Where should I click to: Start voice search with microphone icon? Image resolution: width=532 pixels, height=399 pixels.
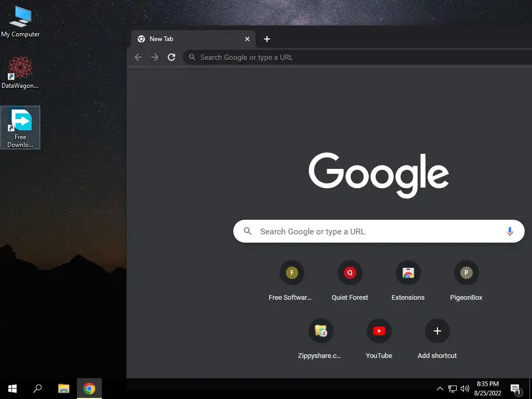click(510, 231)
